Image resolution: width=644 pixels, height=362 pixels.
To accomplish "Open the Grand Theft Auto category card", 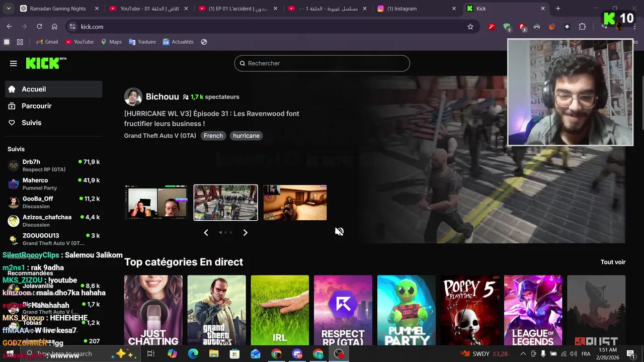I will (217, 310).
